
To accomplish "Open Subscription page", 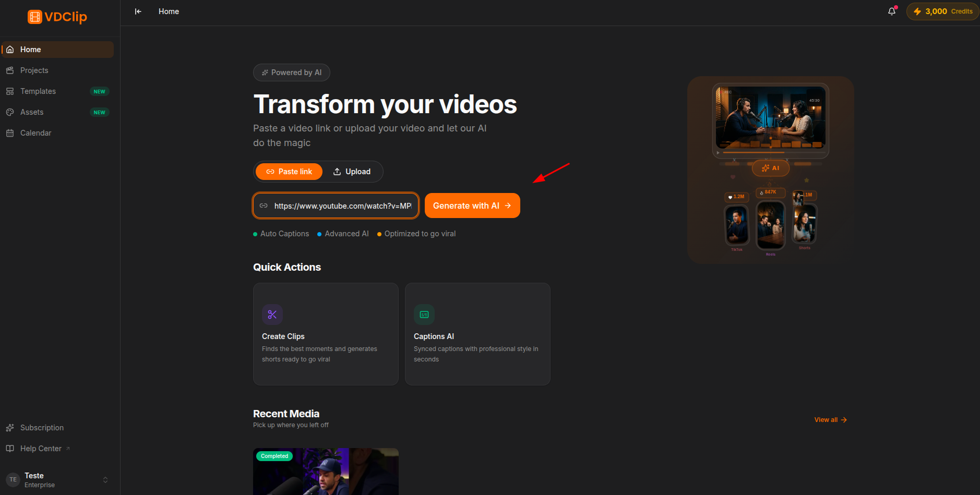I will pos(57,428).
